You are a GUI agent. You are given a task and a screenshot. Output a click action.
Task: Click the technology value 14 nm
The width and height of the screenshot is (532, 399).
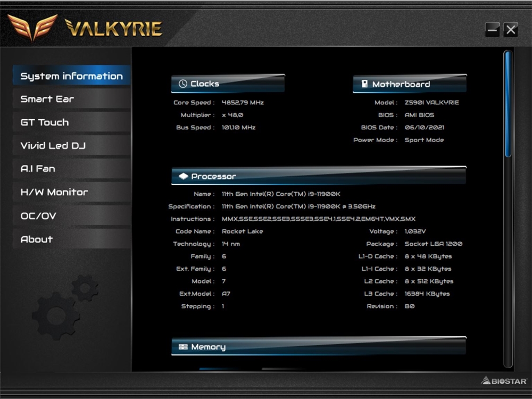[x=231, y=244]
